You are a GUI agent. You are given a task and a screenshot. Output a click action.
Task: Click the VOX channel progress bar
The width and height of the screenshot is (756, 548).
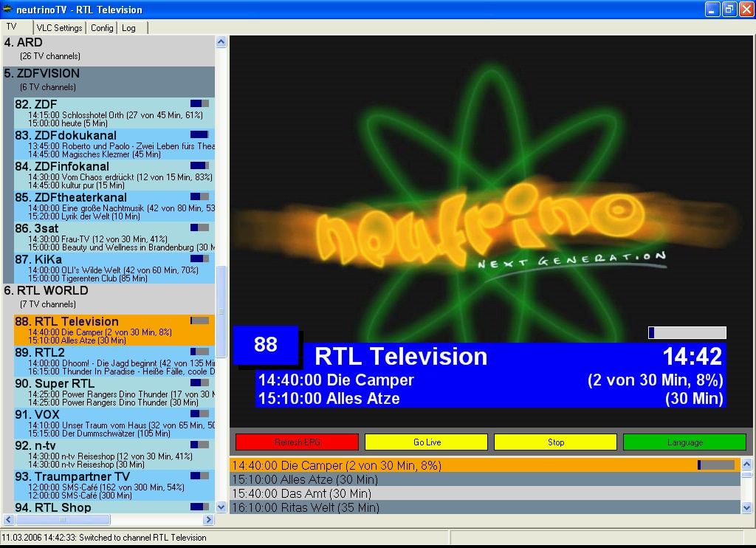coord(199,414)
